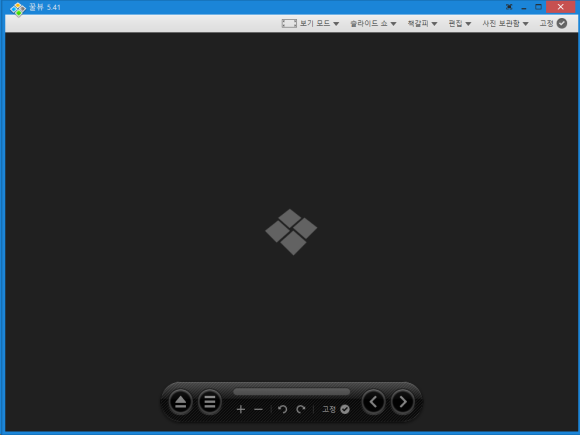Click the center diamond logo placeholder
This screenshot has height=435, width=580.
click(x=291, y=232)
